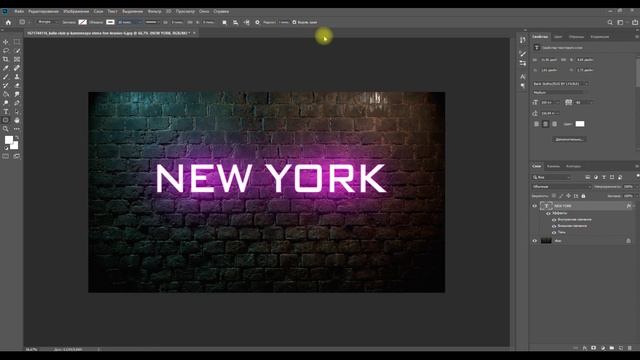Select the Path Selection arrow tool
The width and height of the screenshot is (640, 360).
[x=17, y=111]
